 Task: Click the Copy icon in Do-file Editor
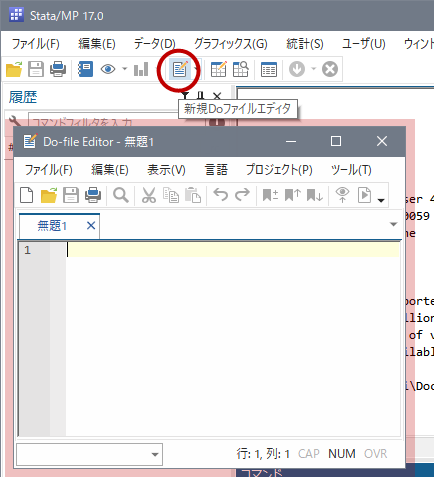[x=171, y=195]
